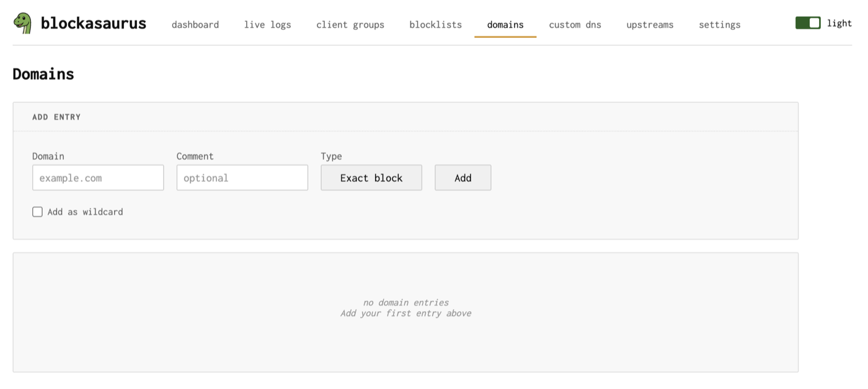The height and width of the screenshot is (389, 868).
Task: Select the domains tab
Action: pyautogui.click(x=505, y=24)
